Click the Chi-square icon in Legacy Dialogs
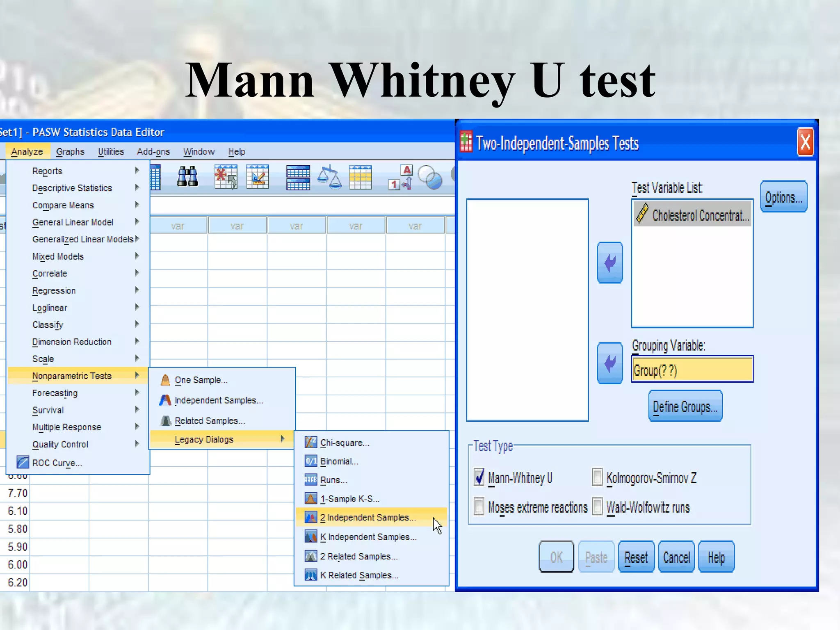840x630 pixels. 311,443
